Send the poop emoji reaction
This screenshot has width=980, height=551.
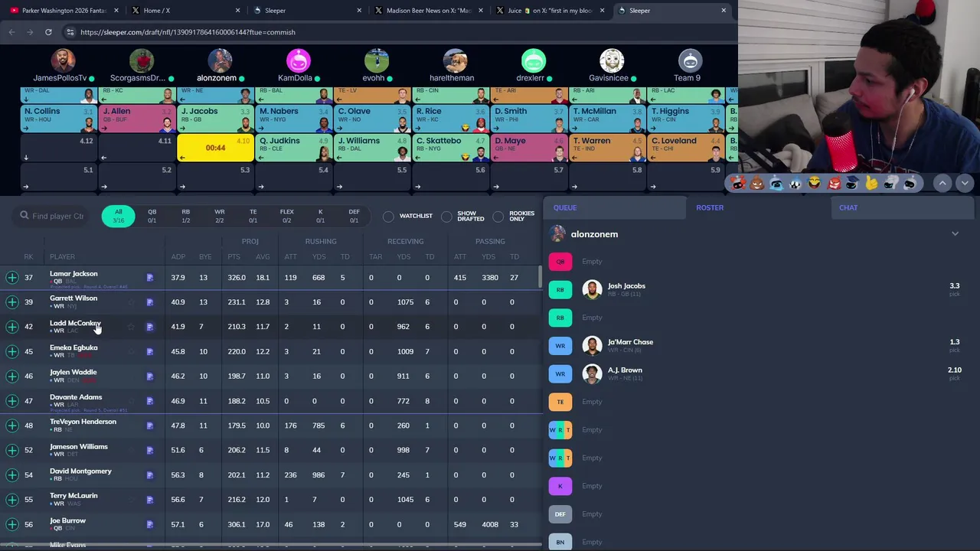[x=757, y=183]
